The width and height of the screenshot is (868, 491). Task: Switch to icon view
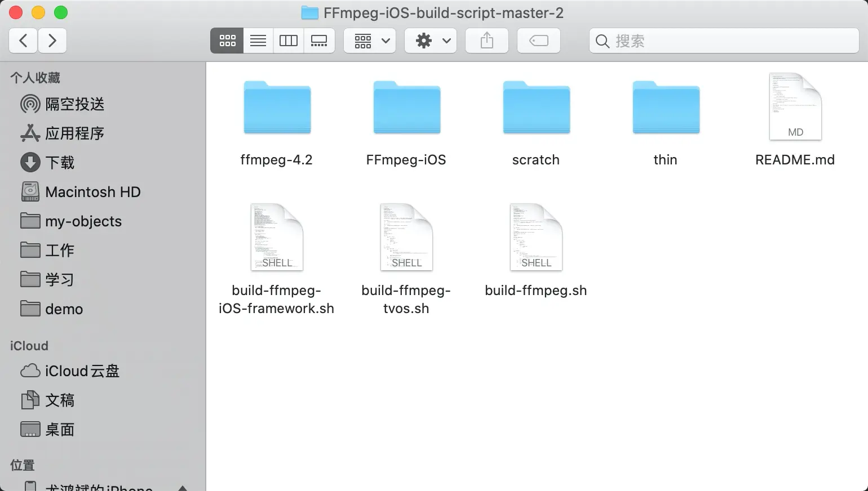[x=227, y=41]
